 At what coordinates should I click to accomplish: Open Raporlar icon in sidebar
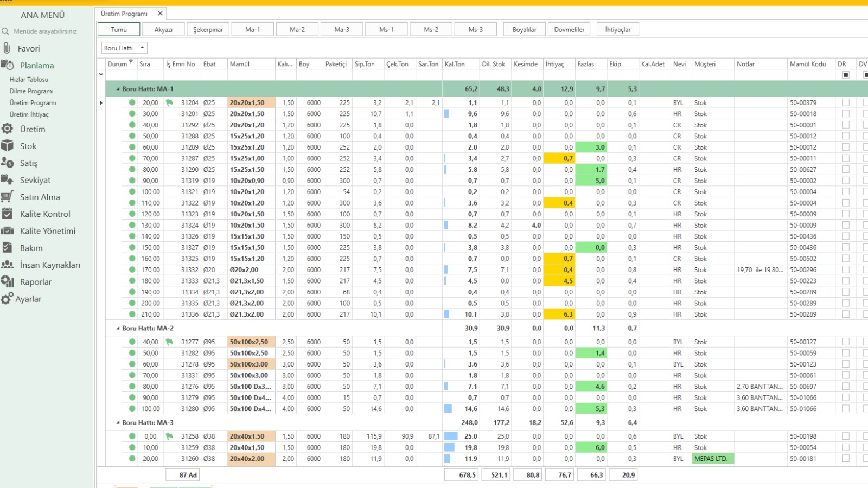click(x=7, y=281)
